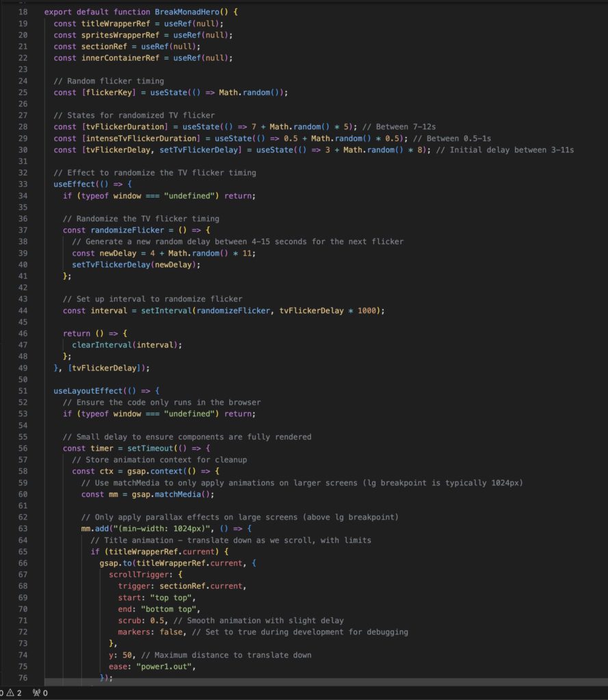Click line number 18 in the gutter
This screenshot has height=700, width=608.
coord(23,12)
